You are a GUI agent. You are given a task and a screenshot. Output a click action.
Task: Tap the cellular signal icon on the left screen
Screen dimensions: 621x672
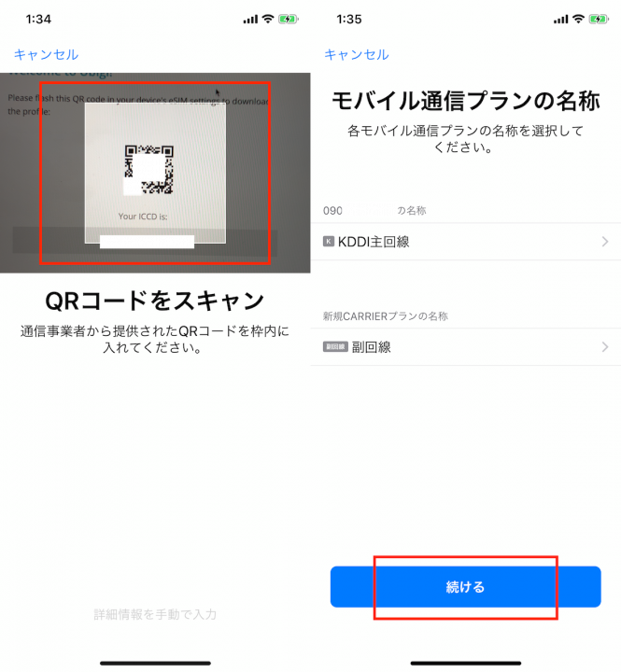click(x=250, y=20)
